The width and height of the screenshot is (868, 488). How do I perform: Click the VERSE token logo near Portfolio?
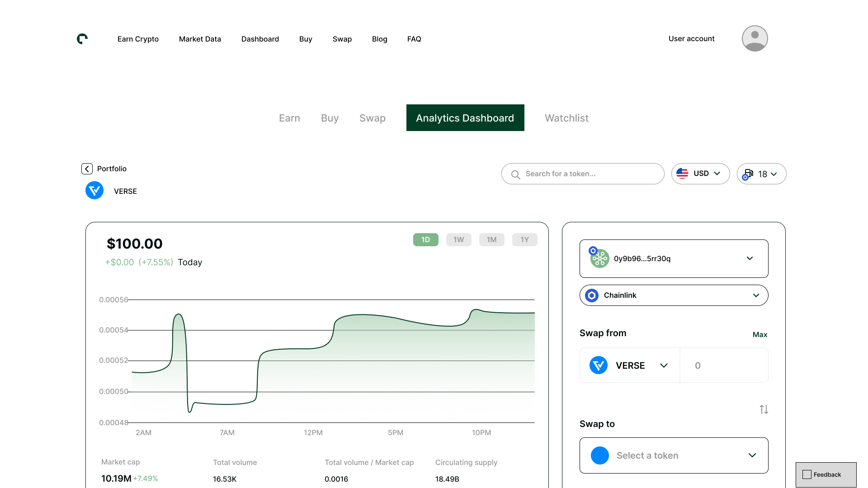tap(94, 190)
